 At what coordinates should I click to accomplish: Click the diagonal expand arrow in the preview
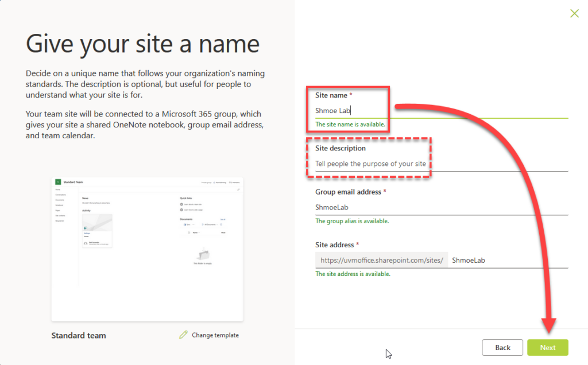(238, 189)
